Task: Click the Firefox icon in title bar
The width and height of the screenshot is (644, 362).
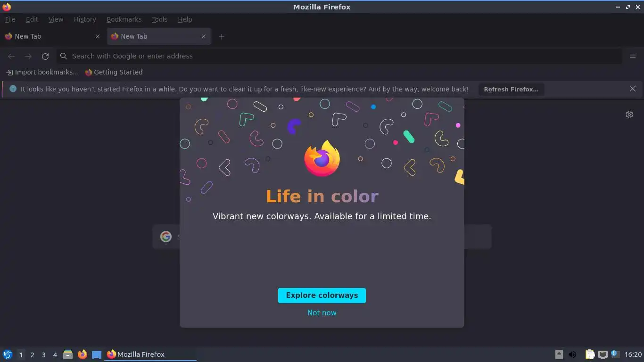Action: point(7,7)
